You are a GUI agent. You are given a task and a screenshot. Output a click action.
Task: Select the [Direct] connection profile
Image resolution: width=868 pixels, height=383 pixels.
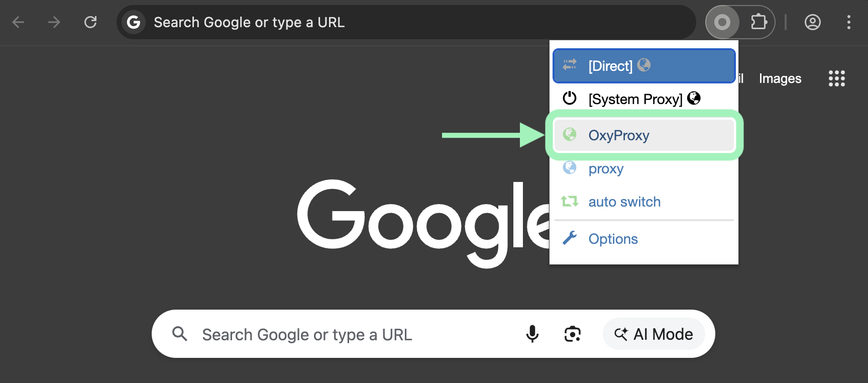point(643,66)
